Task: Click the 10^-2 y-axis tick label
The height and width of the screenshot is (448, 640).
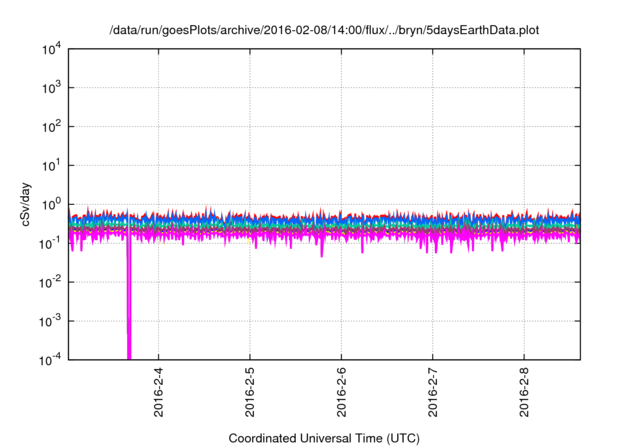Action: coord(50,282)
